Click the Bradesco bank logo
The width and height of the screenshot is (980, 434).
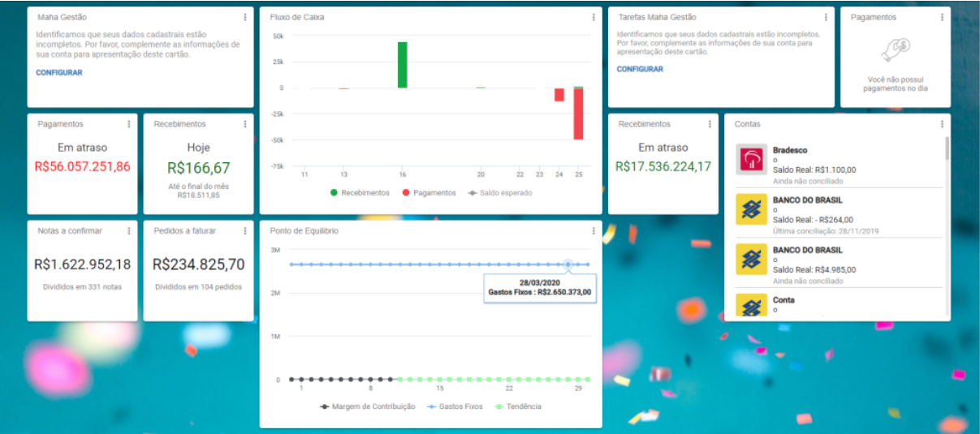coord(751,160)
